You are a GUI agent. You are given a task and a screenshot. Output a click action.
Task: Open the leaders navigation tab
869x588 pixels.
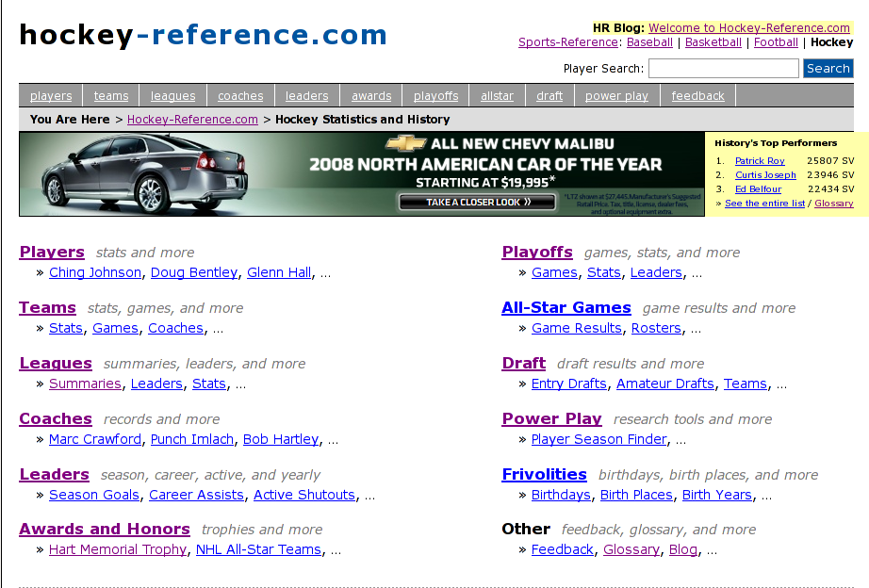pyautogui.click(x=307, y=96)
